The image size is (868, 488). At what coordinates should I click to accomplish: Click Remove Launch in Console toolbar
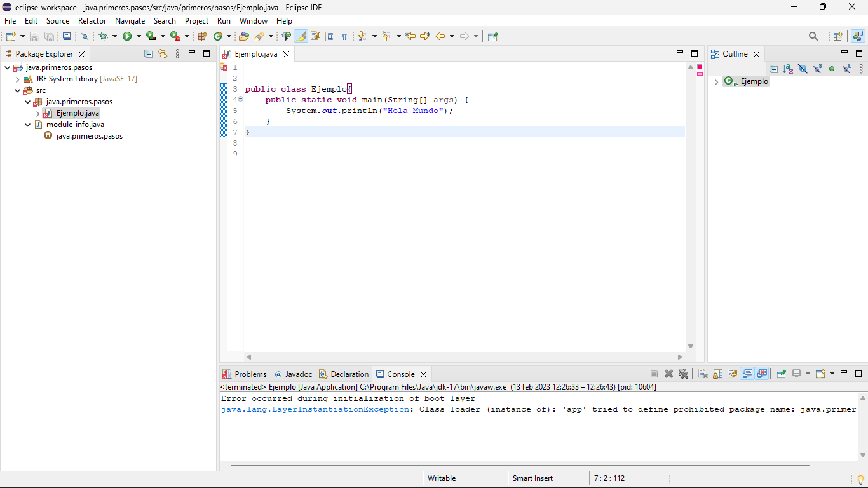[668, 374]
